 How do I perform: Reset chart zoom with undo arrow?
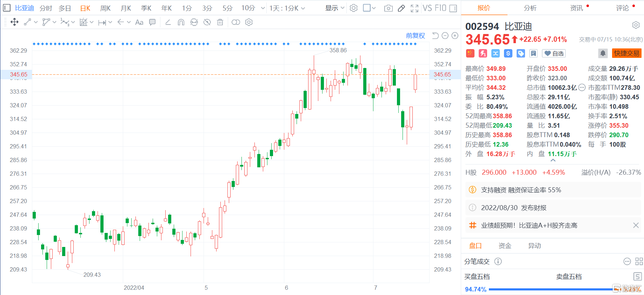point(435,35)
